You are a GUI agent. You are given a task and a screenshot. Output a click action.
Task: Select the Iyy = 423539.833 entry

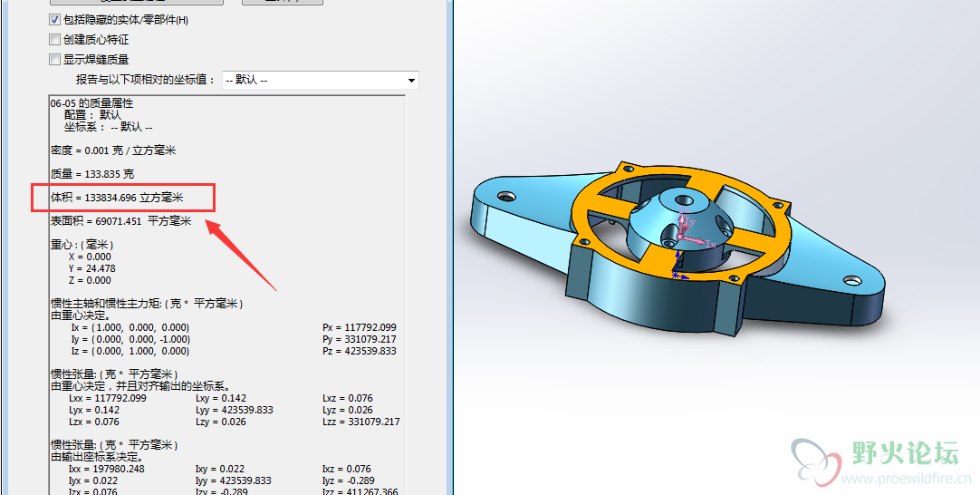[234, 480]
